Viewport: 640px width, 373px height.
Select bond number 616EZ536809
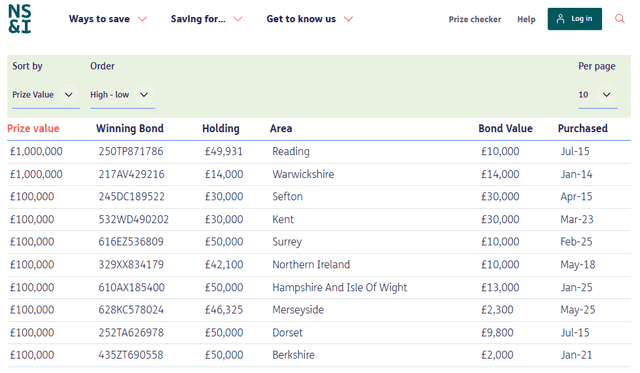click(131, 242)
